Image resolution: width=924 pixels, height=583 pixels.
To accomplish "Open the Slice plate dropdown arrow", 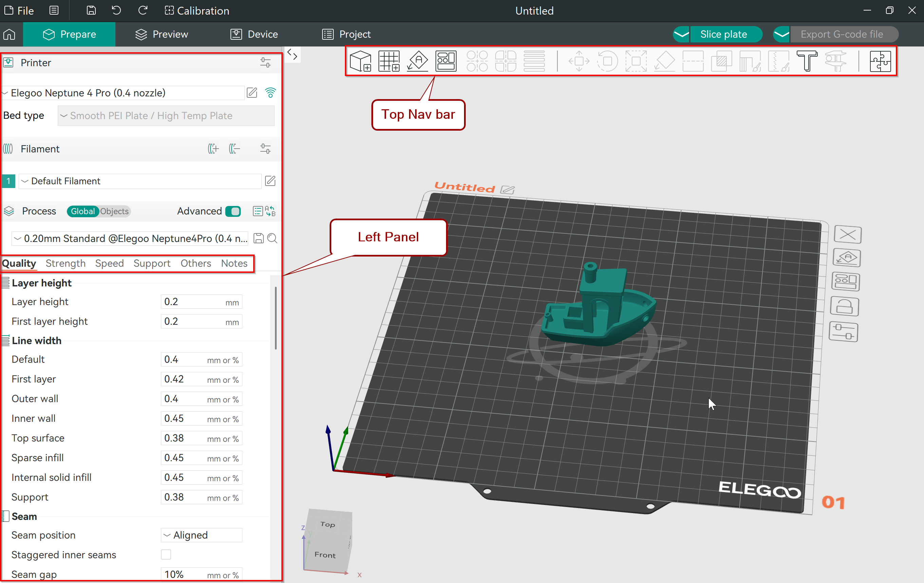I will pos(681,34).
